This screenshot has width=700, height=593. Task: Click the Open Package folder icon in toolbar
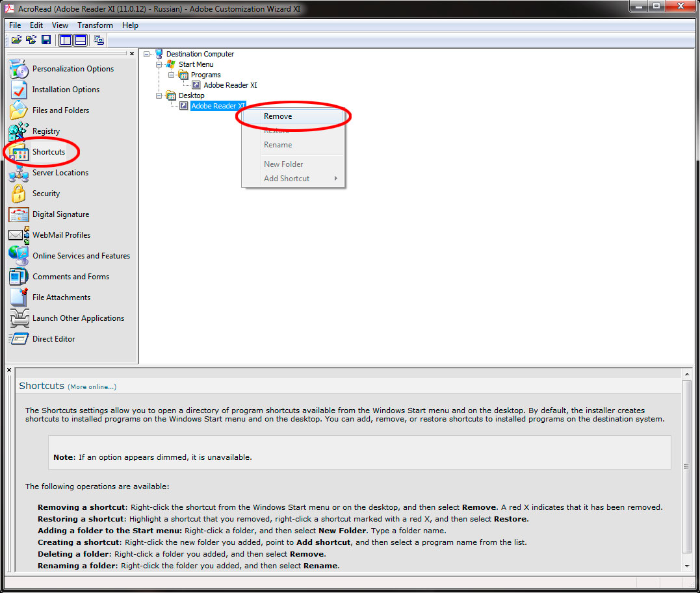tap(16, 40)
